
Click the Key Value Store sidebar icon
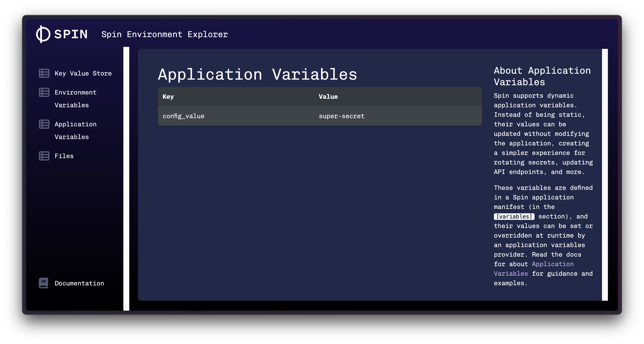44,73
